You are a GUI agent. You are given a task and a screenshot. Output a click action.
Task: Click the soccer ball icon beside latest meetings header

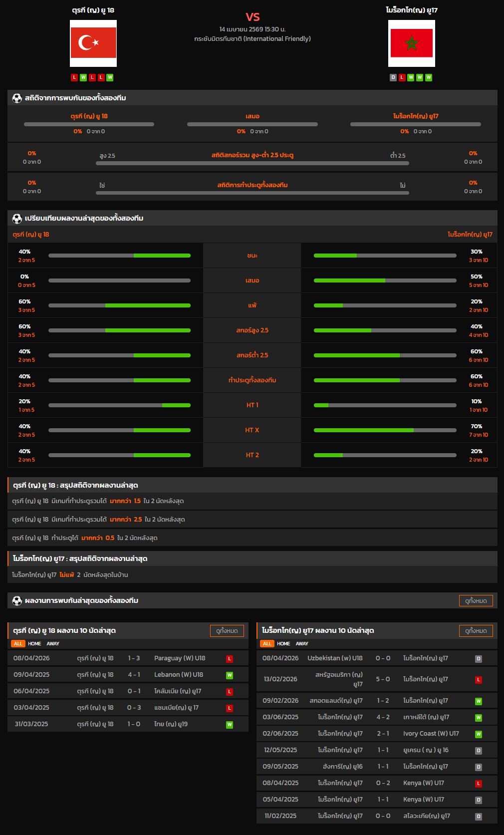coord(17,601)
